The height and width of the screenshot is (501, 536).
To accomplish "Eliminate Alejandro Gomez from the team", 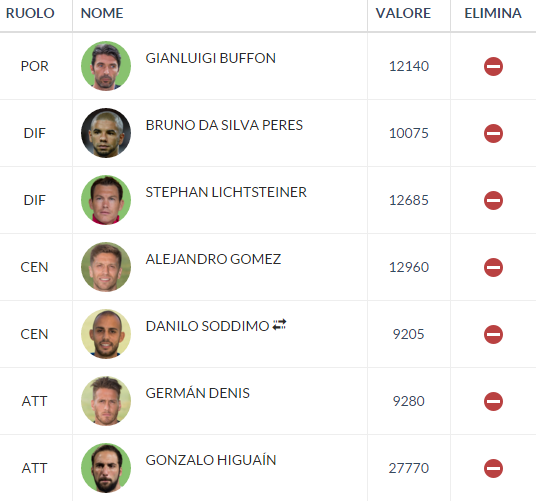I will pyautogui.click(x=493, y=267).
